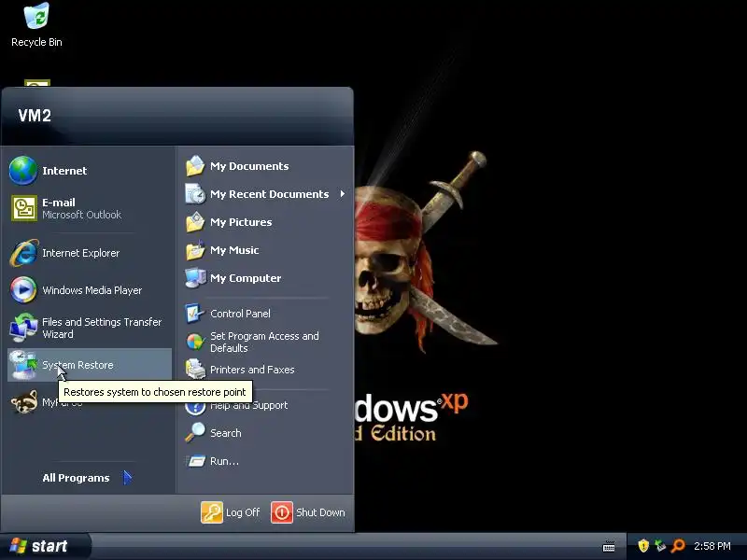
Task: Select My Computer label
Action: click(x=246, y=278)
